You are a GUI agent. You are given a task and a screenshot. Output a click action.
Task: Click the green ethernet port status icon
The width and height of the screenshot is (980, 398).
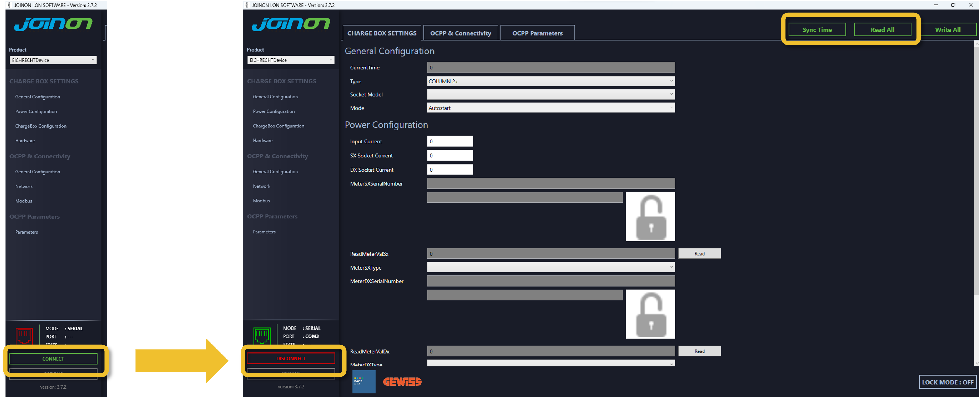(262, 335)
